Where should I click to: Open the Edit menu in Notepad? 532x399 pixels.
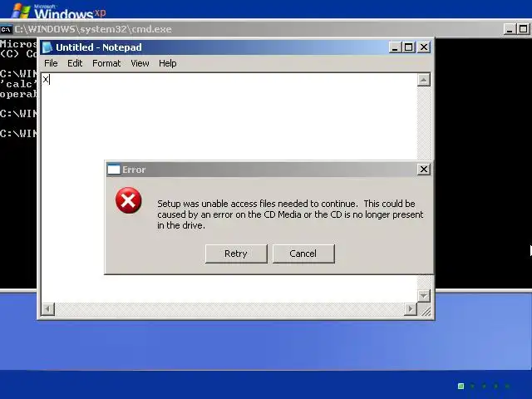coord(75,63)
